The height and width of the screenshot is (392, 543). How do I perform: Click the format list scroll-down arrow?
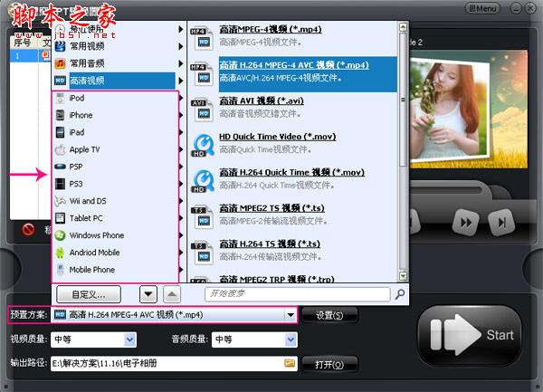click(x=403, y=276)
